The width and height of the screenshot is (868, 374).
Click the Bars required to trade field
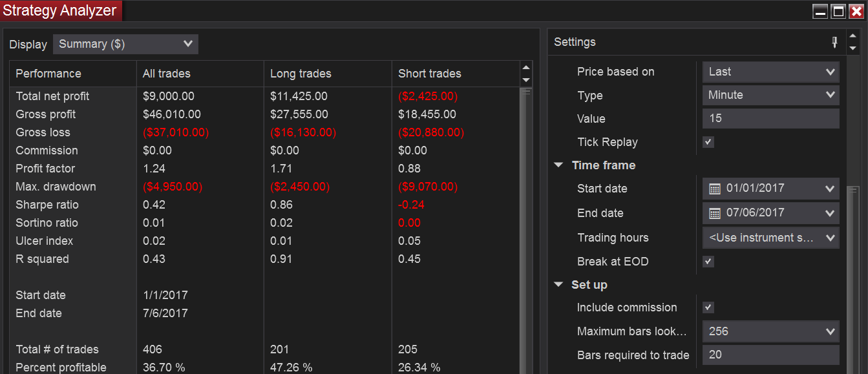tap(770, 355)
